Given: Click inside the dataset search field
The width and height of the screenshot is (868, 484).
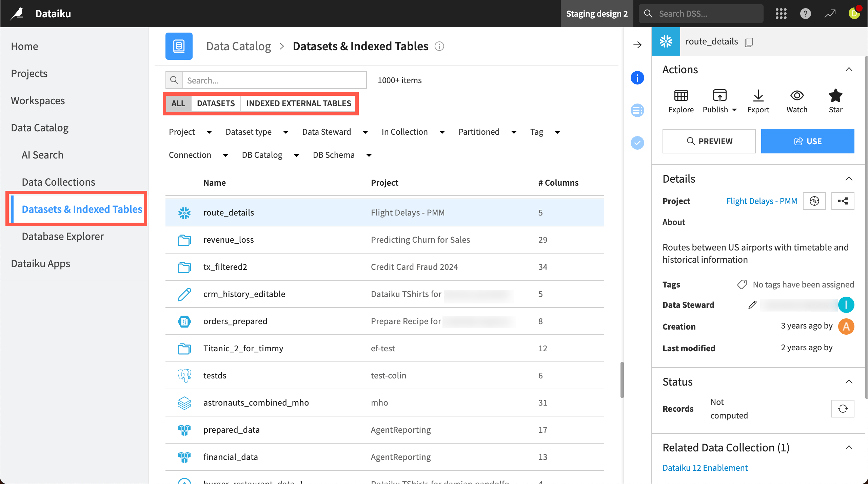Looking at the screenshot, I should point(275,80).
